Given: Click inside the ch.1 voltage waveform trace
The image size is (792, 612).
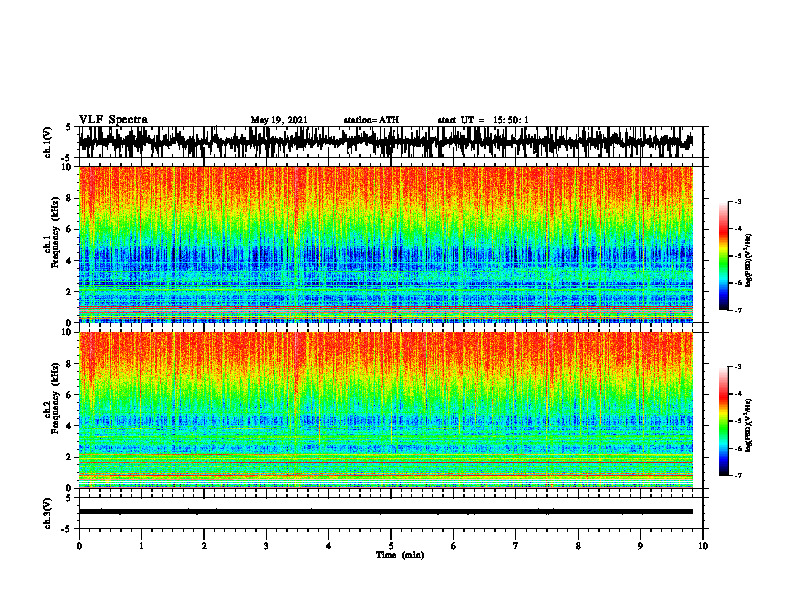Looking at the screenshot, I should click(x=385, y=142).
